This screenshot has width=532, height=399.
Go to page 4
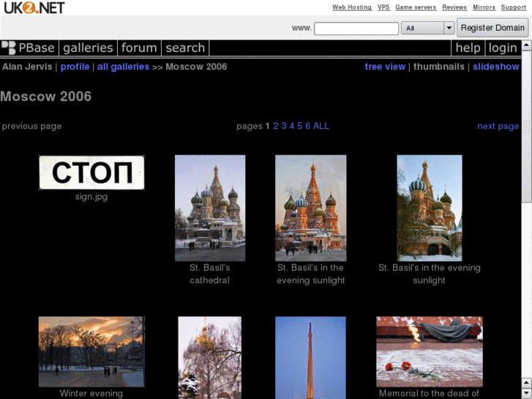(x=292, y=126)
